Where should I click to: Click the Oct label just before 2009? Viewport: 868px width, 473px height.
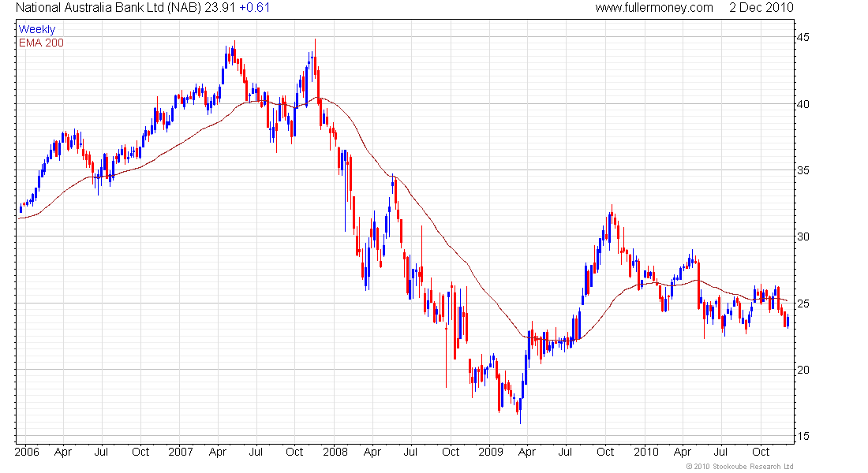451,452
